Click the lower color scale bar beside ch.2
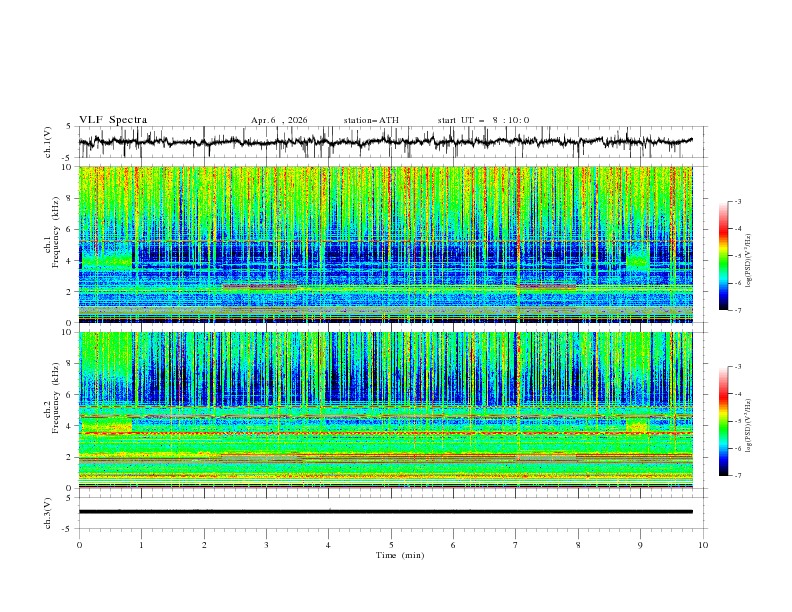 [x=723, y=421]
